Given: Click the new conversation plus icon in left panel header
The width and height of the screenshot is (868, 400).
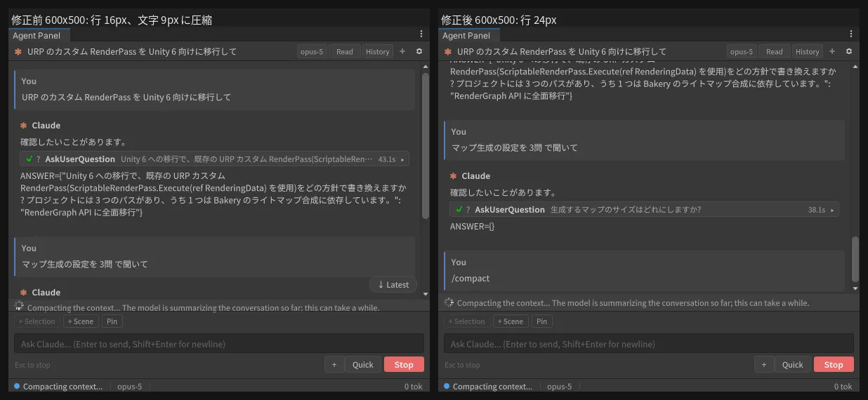Looking at the screenshot, I should (x=402, y=51).
